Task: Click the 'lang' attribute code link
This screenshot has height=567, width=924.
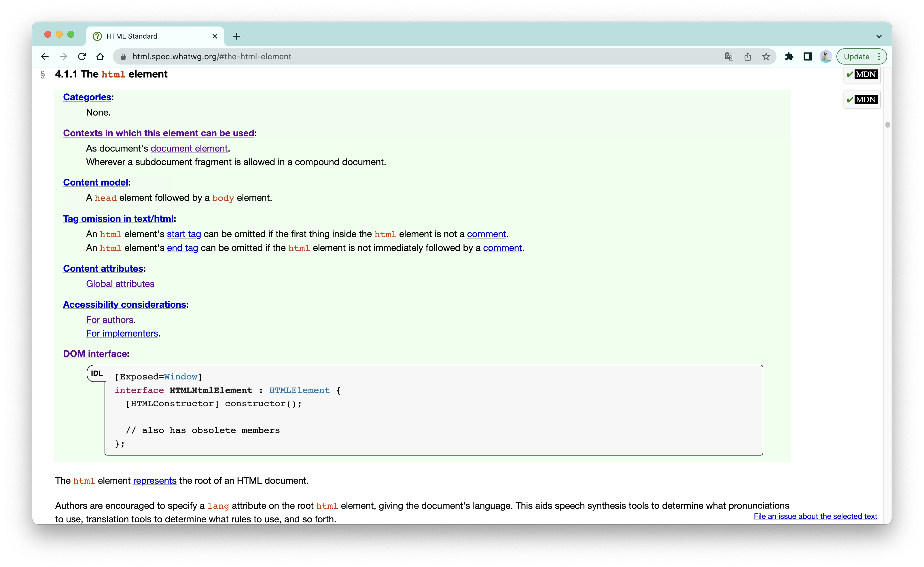Action: [218, 506]
